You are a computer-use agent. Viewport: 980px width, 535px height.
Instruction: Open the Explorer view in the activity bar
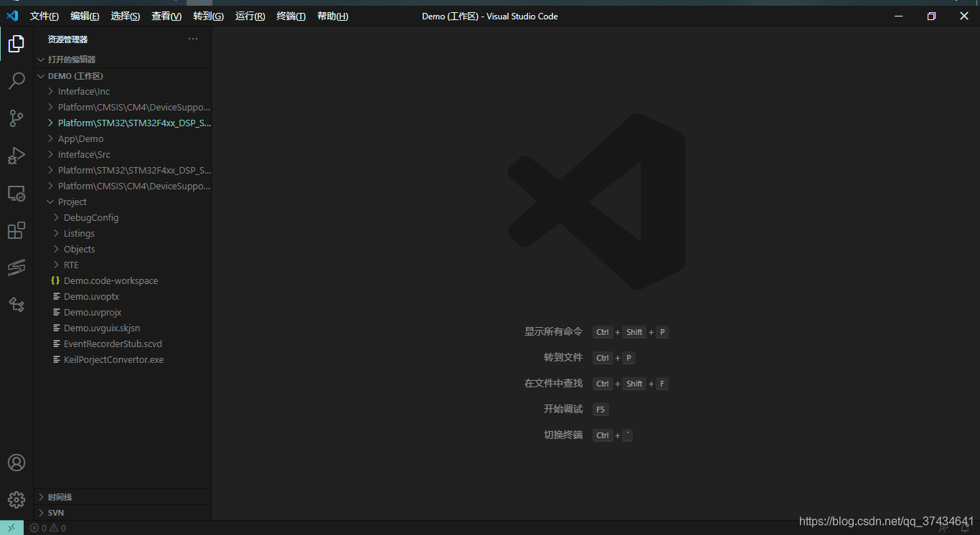click(x=16, y=44)
